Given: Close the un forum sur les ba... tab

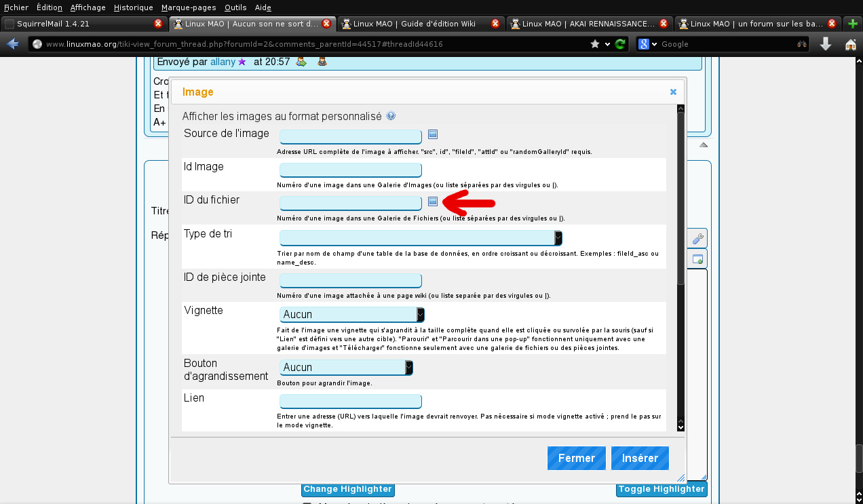Looking at the screenshot, I should tap(831, 23).
